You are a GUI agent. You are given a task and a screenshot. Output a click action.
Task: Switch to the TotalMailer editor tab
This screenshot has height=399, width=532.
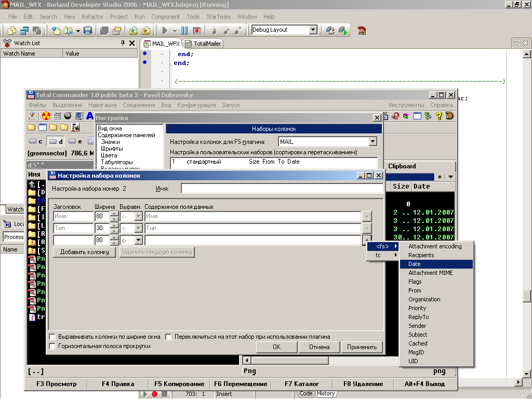pos(203,44)
